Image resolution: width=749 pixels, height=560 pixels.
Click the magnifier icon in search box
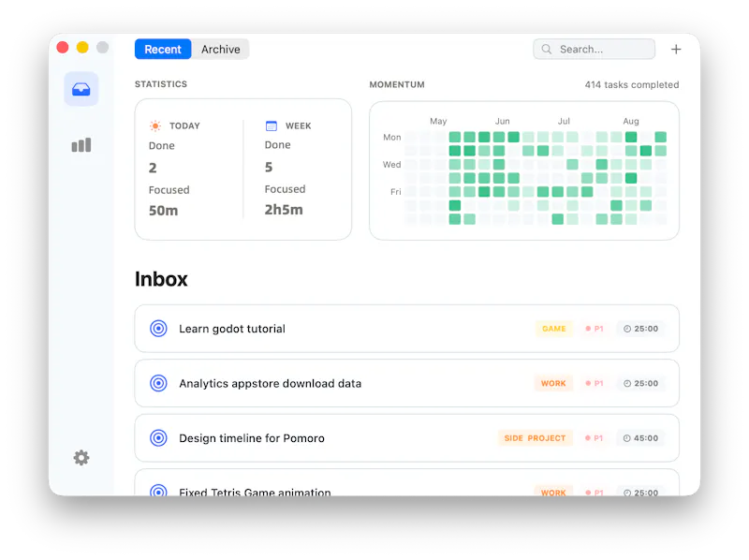(x=547, y=50)
